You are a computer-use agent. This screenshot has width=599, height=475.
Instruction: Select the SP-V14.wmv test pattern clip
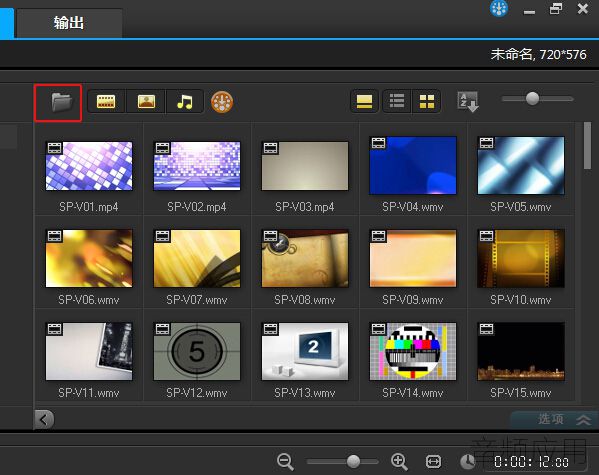pos(413,352)
